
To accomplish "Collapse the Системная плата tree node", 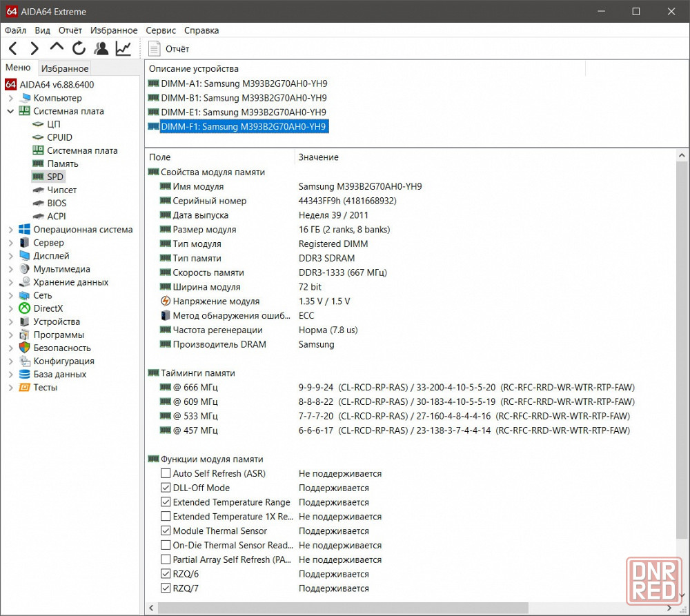I will pyautogui.click(x=10, y=111).
